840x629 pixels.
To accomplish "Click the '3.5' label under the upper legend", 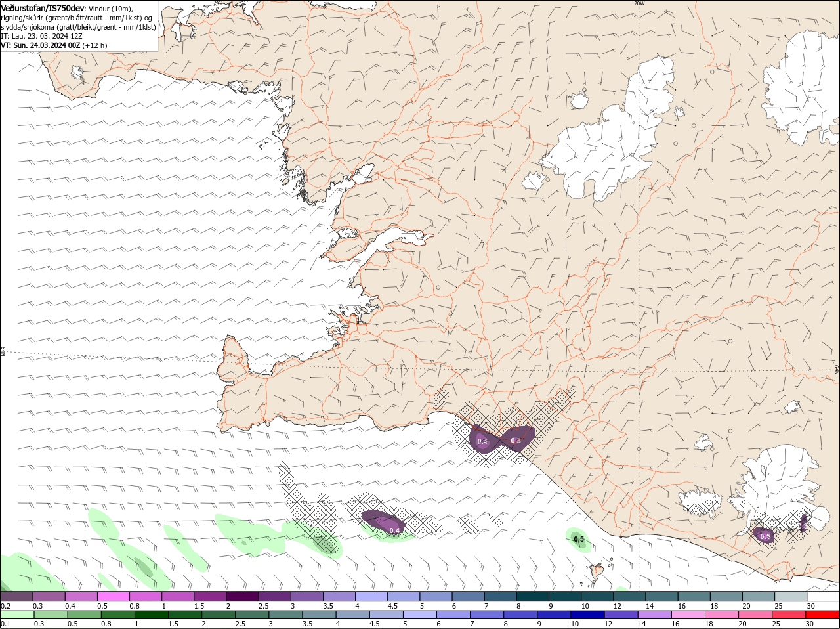I will click(x=328, y=605).
